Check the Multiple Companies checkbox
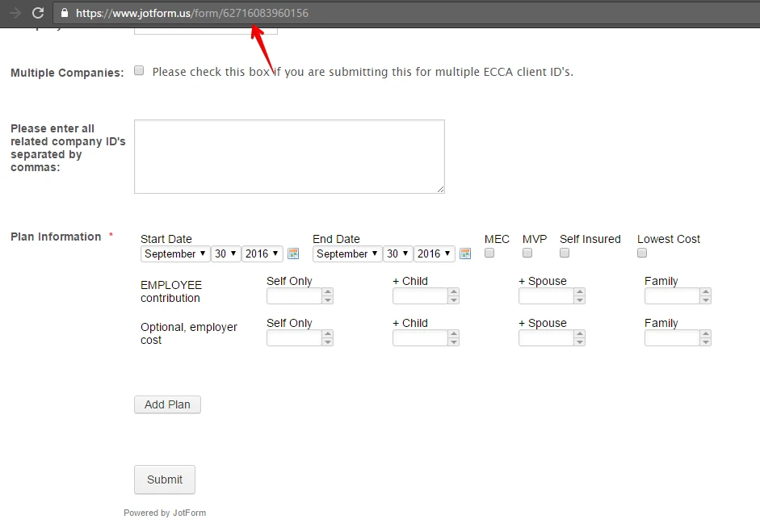This screenshot has width=760, height=532. 138,70
